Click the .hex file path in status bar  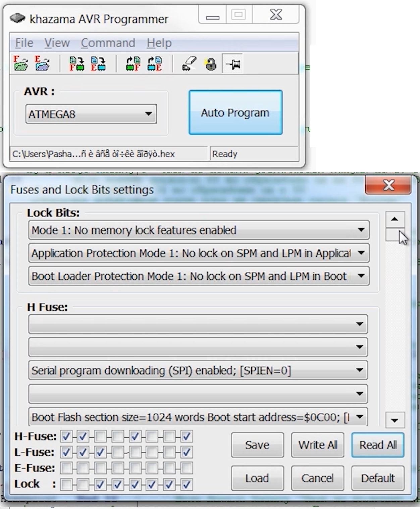[x=94, y=154]
